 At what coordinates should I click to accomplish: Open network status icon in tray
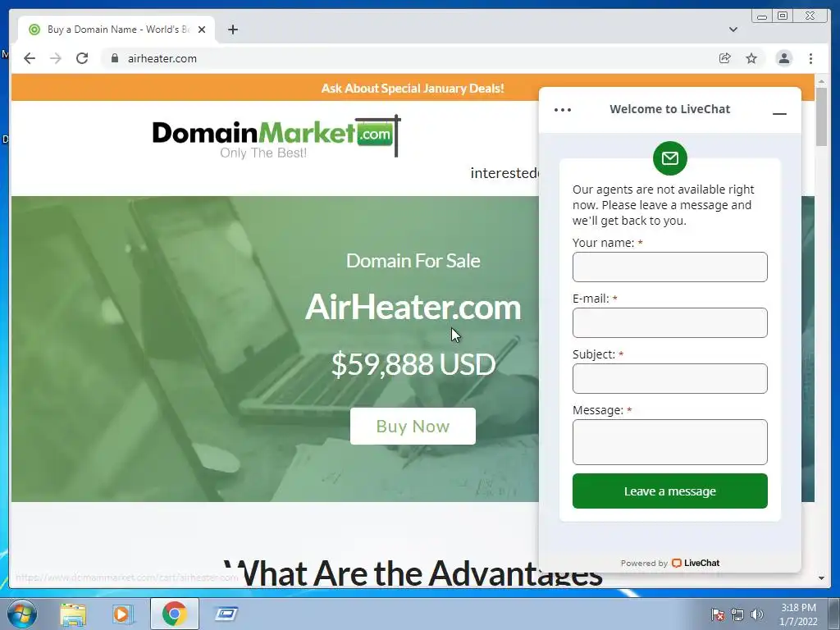[737, 614]
